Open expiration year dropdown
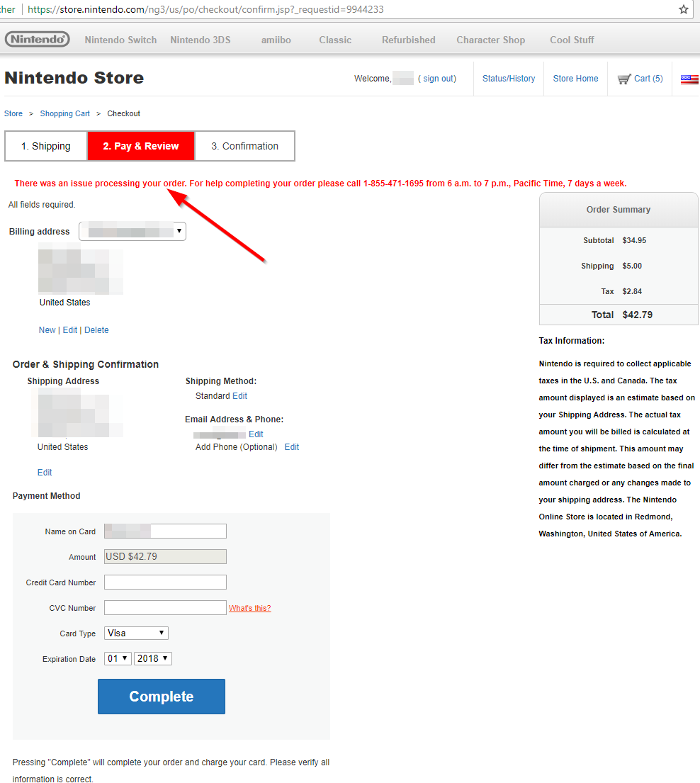The width and height of the screenshot is (700, 783). pyautogui.click(x=153, y=659)
